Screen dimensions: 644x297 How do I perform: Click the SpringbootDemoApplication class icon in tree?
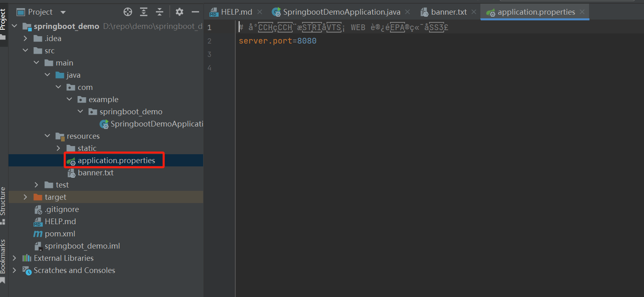pos(104,124)
